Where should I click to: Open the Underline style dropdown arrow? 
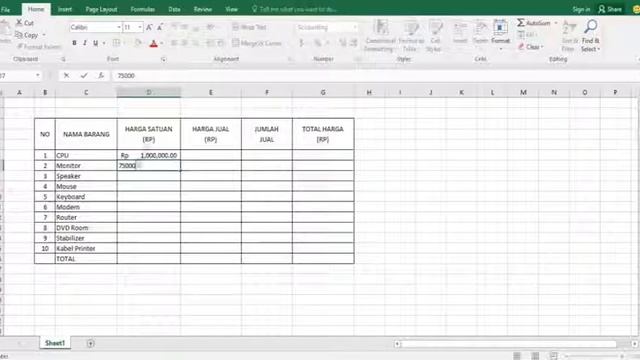(104, 43)
